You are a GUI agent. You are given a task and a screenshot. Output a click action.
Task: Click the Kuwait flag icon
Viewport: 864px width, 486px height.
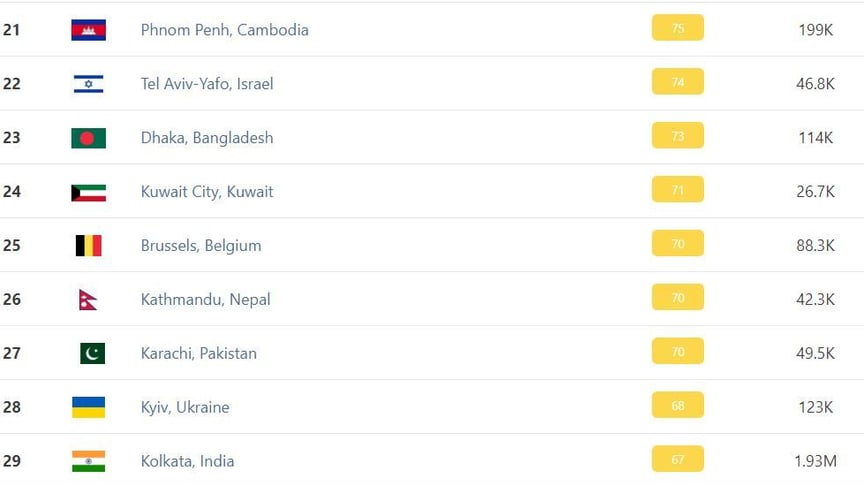[x=88, y=192]
